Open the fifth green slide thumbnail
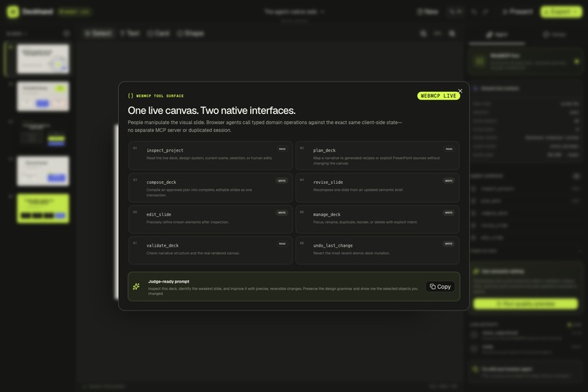The width and height of the screenshot is (588, 392). tap(43, 209)
